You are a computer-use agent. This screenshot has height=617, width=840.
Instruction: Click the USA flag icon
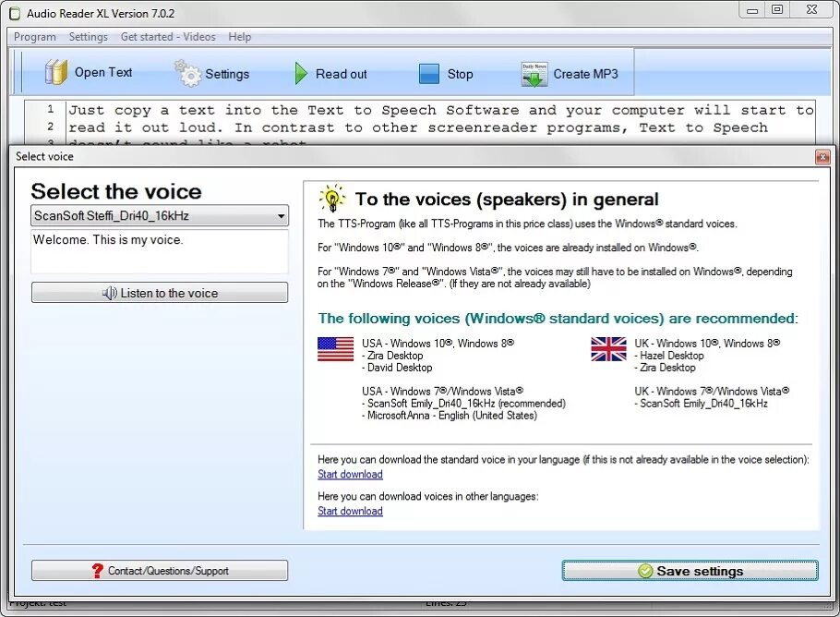click(x=335, y=349)
